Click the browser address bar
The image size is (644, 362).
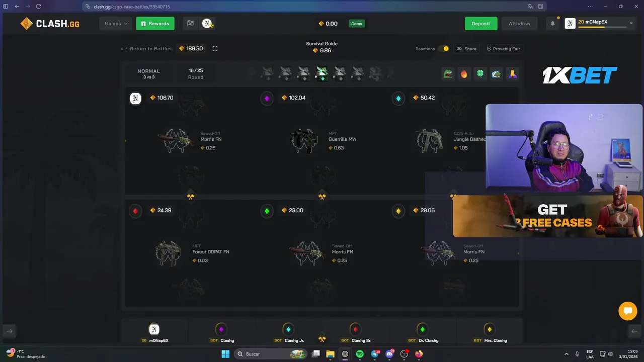302,7
